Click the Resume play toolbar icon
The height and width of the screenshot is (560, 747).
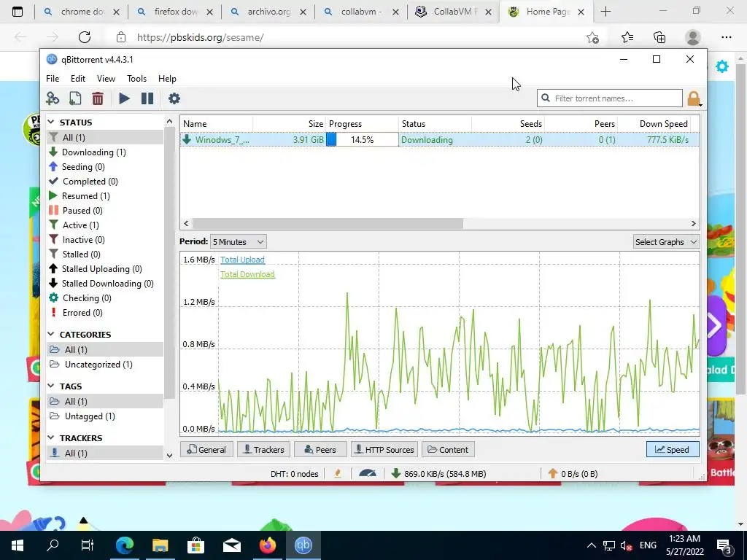(x=124, y=98)
